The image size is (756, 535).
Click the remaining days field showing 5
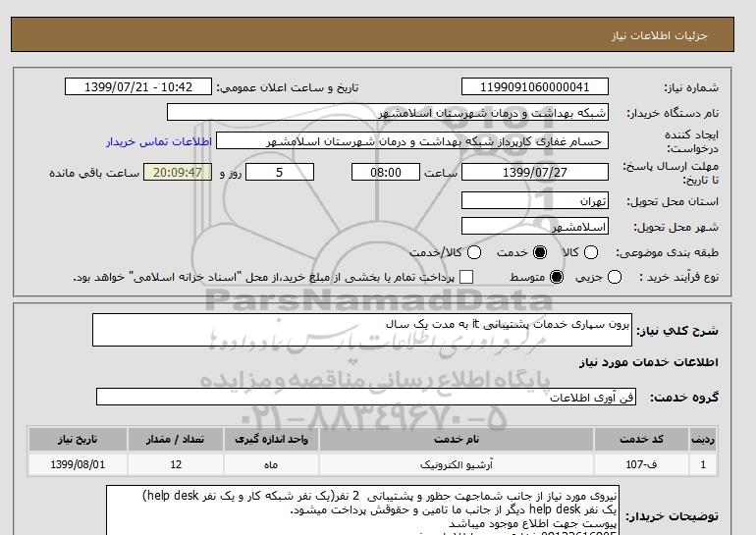[x=280, y=172]
